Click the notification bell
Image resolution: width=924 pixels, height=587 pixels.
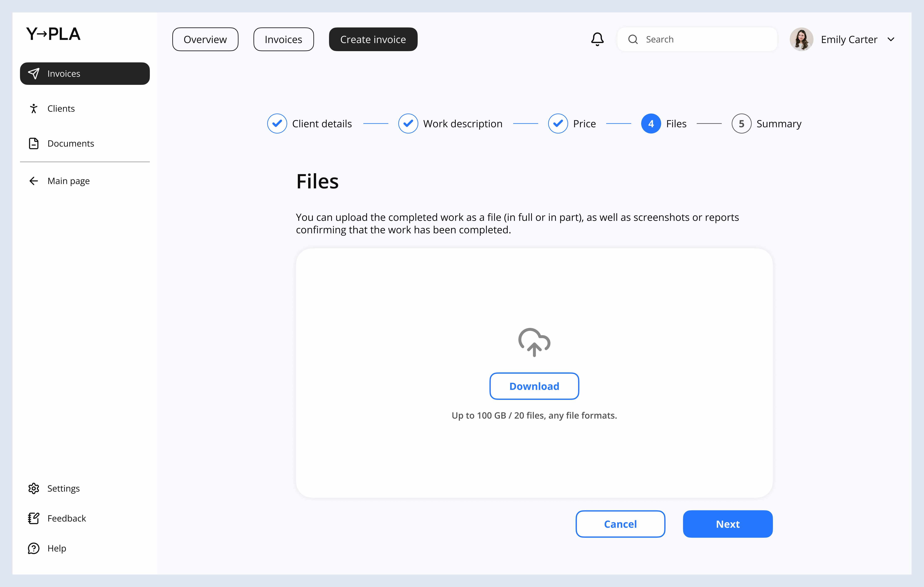pyautogui.click(x=597, y=39)
